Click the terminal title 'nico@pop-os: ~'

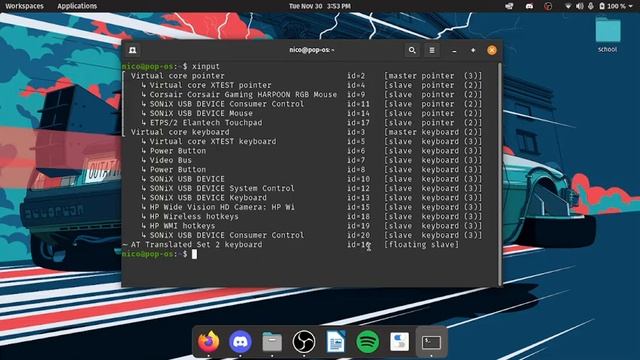pos(312,50)
